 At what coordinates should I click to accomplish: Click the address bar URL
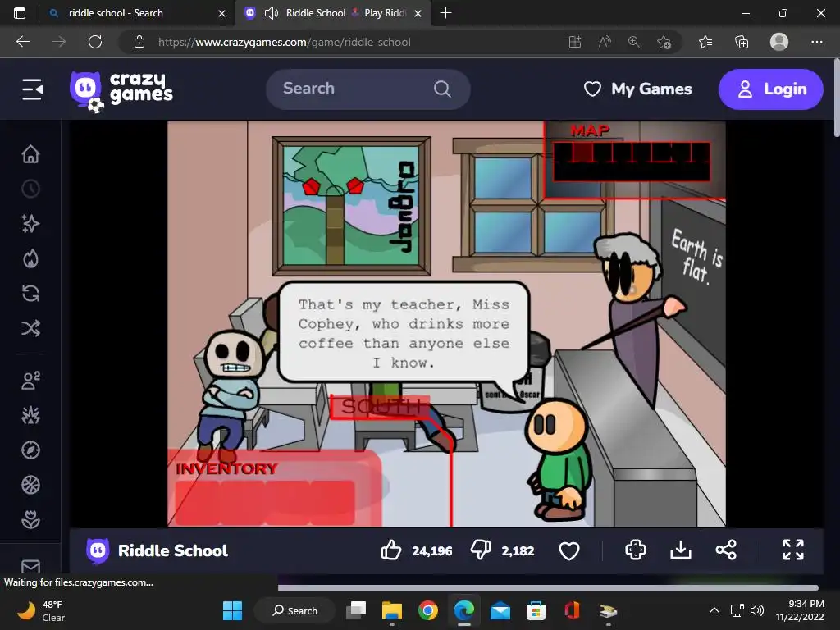point(285,42)
